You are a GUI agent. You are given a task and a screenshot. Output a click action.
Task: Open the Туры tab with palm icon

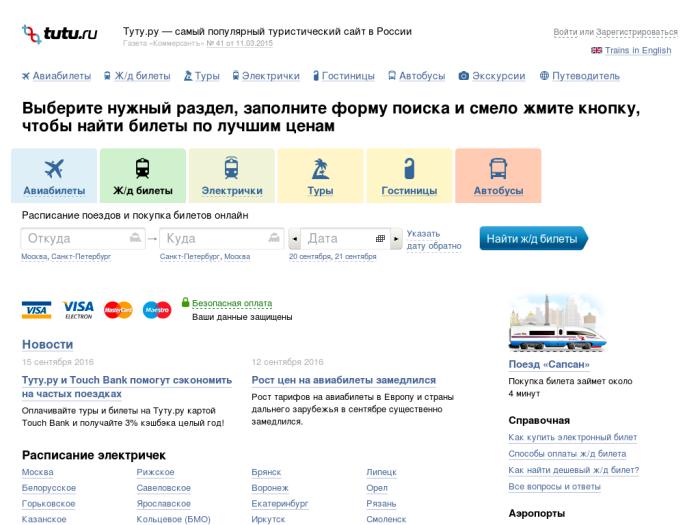(x=320, y=176)
